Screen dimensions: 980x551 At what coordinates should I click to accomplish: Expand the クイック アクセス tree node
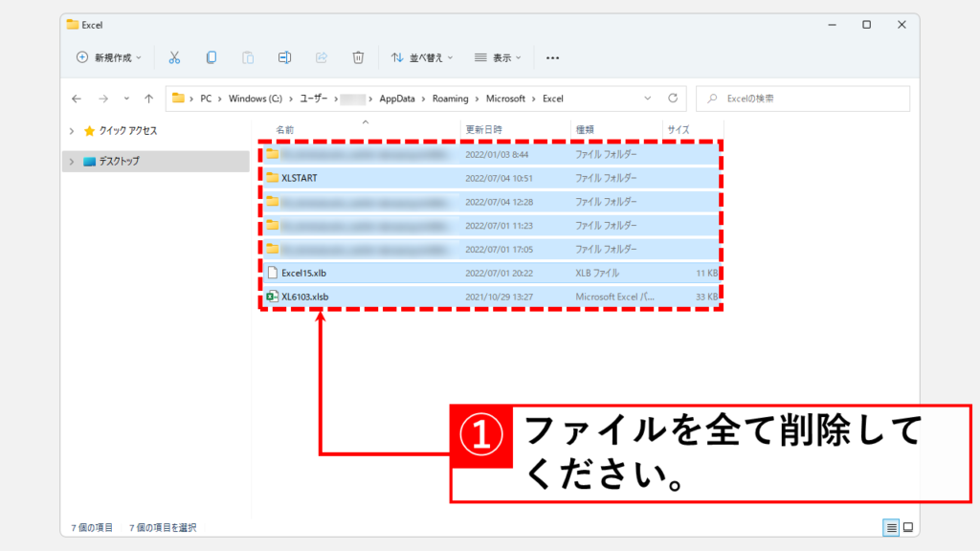point(72,131)
